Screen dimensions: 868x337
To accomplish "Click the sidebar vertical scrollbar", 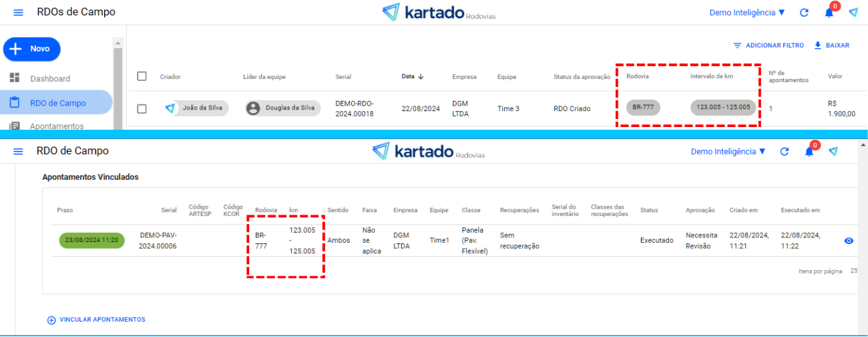I will 118,80.
